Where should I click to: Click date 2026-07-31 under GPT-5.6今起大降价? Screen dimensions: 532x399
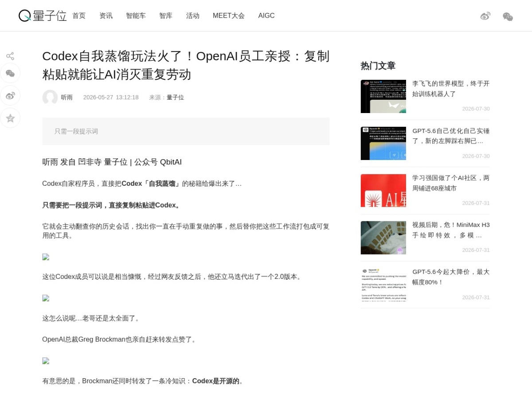[x=476, y=297]
